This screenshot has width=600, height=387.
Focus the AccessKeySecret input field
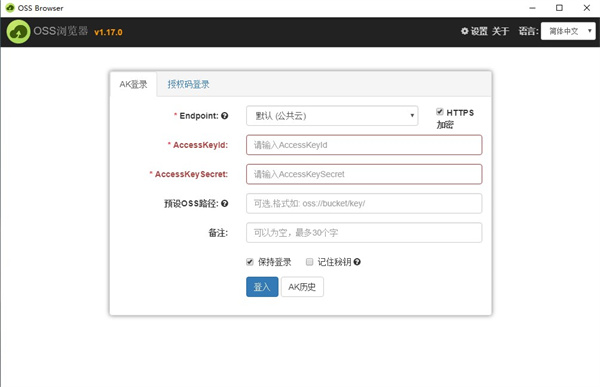point(364,174)
